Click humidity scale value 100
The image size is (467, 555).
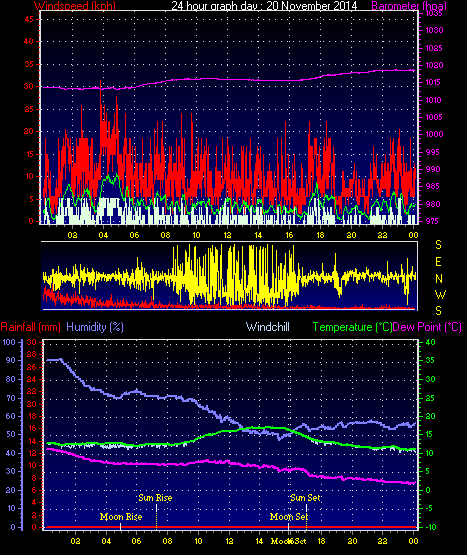point(9,342)
